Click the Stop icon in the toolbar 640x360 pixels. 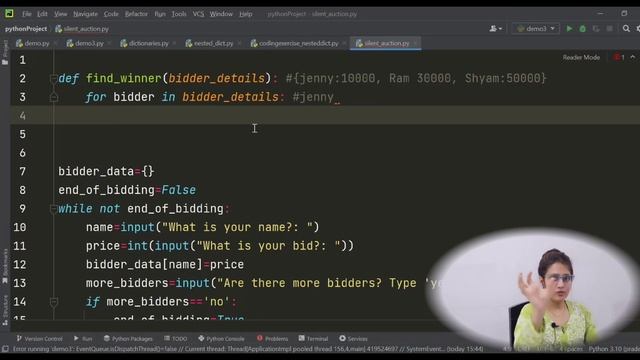[x=609, y=29]
